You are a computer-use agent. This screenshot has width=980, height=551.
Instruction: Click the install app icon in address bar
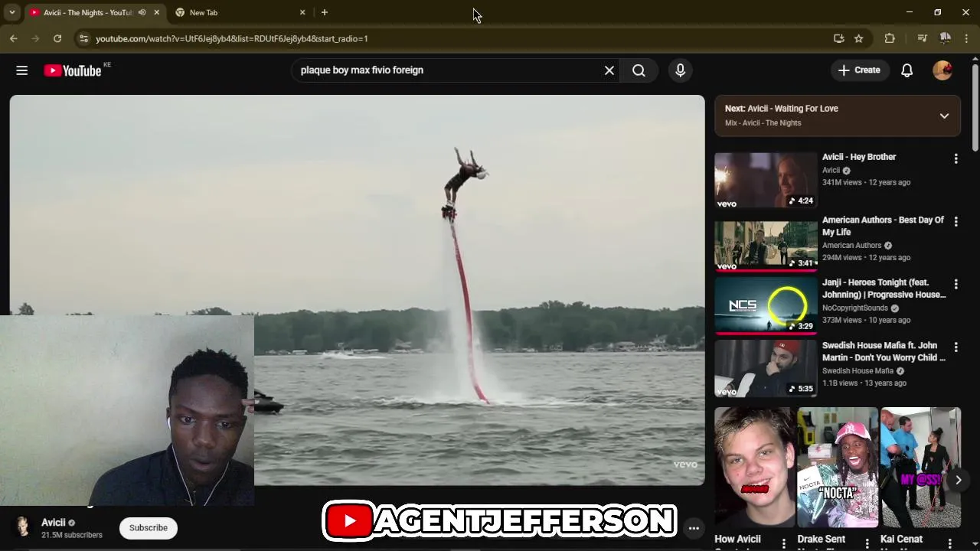[839, 38]
